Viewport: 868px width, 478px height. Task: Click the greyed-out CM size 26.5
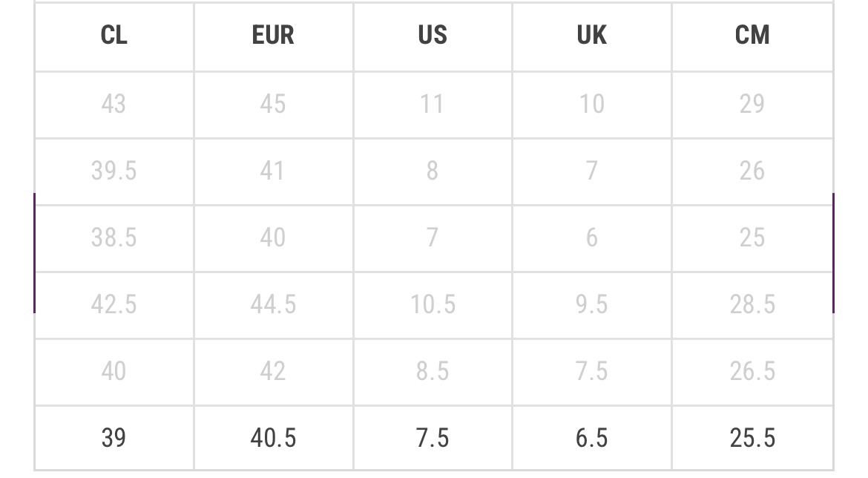[x=752, y=371]
